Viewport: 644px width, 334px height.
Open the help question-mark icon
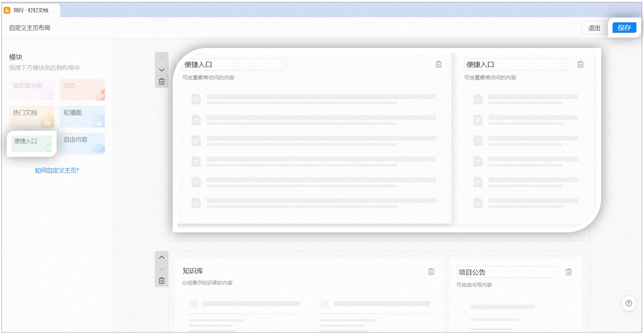coord(629,303)
